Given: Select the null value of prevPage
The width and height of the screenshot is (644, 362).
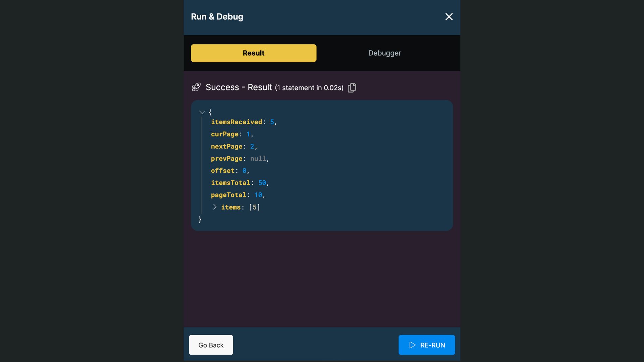Looking at the screenshot, I should click(258, 159).
